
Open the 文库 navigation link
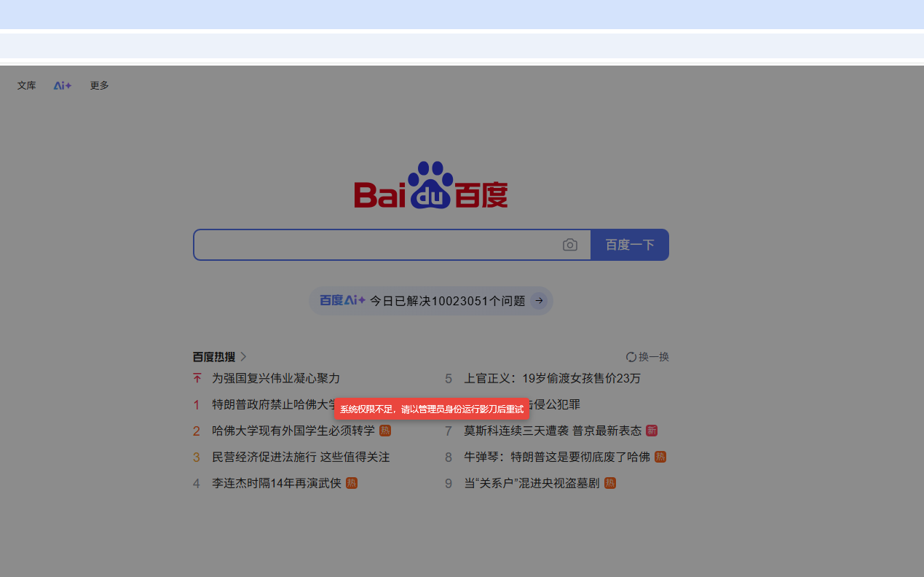(27, 85)
